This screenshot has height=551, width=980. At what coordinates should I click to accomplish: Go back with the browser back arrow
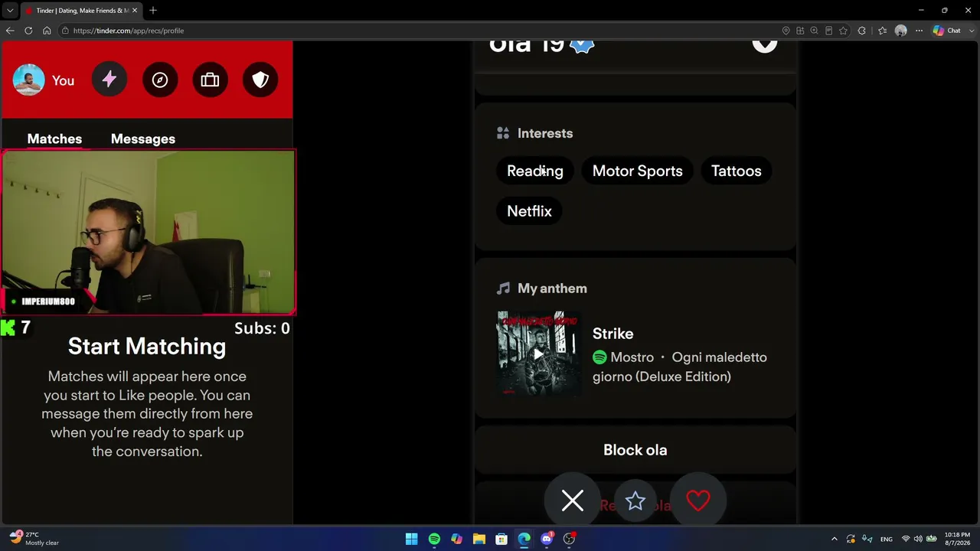pyautogui.click(x=10, y=31)
